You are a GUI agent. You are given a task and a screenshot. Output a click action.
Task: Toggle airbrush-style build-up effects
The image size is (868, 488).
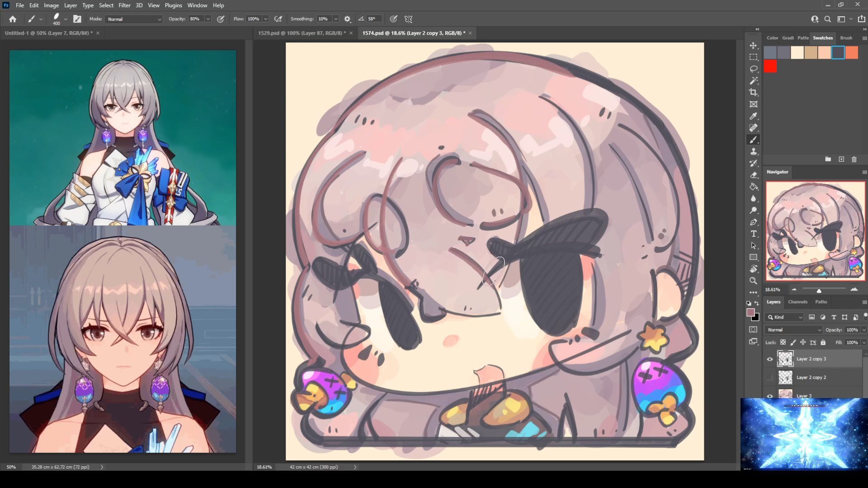278,19
